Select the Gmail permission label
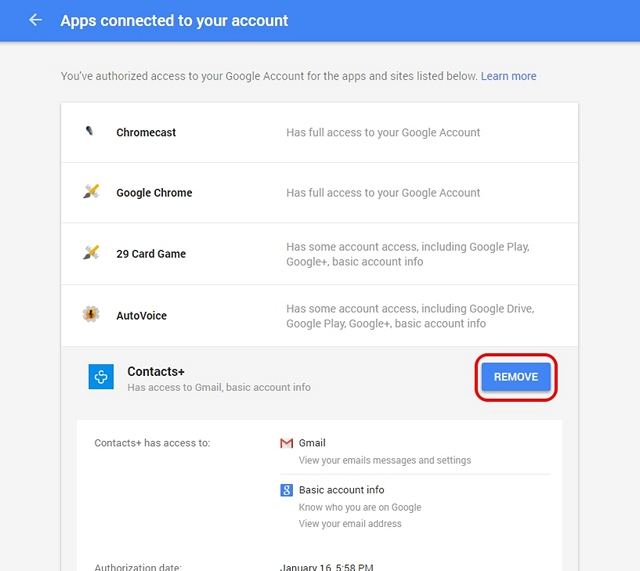The image size is (640, 571). 312,443
